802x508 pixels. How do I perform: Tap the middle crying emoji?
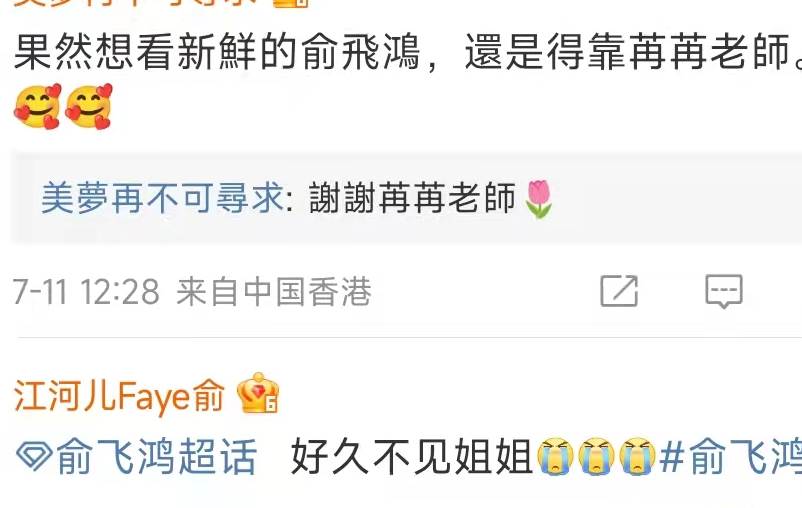click(x=596, y=456)
